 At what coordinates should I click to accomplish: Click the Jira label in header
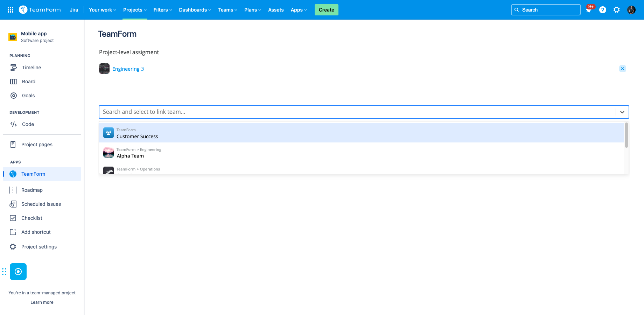pos(74,10)
